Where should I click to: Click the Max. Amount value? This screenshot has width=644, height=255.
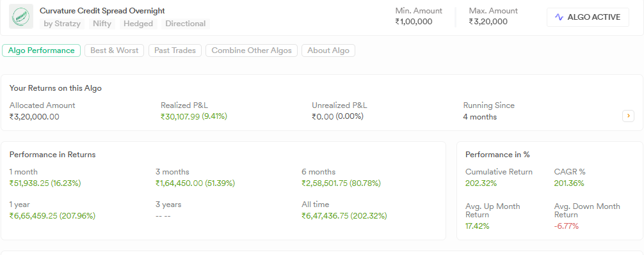[x=488, y=21]
